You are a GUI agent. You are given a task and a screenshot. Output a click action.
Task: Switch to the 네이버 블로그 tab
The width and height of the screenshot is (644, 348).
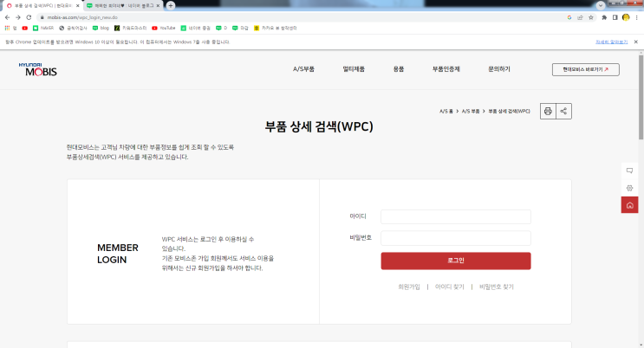pyautogui.click(x=123, y=6)
